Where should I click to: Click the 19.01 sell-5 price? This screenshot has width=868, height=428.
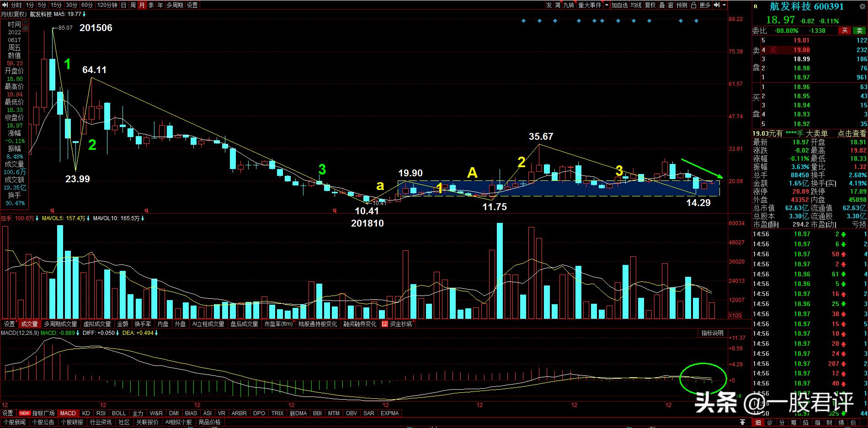[801, 41]
